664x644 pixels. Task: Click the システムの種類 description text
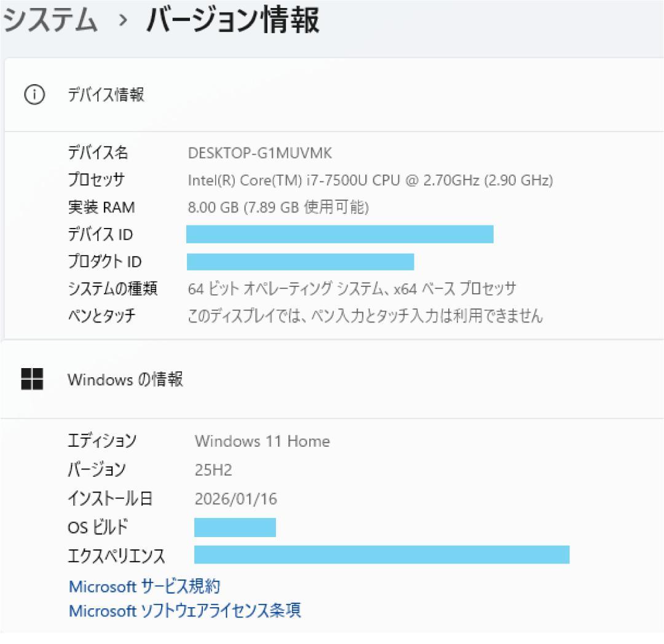pyautogui.click(x=350, y=289)
